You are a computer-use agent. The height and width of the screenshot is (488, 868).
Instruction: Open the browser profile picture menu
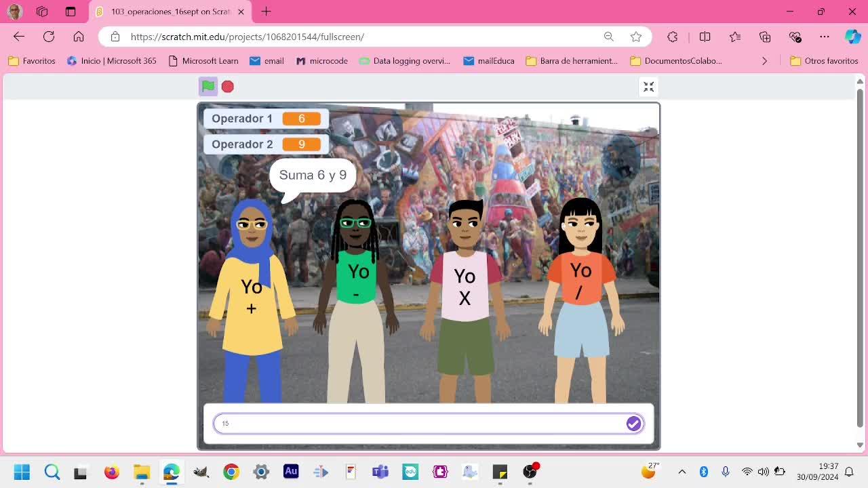pyautogui.click(x=14, y=12)
